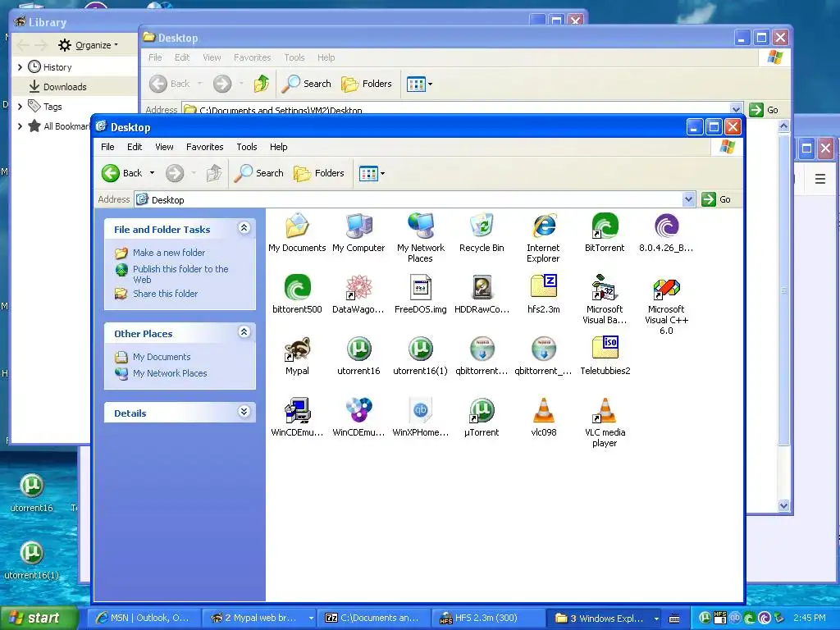Click the utorrent16 icon on the desktop background

tap(31, 486)
